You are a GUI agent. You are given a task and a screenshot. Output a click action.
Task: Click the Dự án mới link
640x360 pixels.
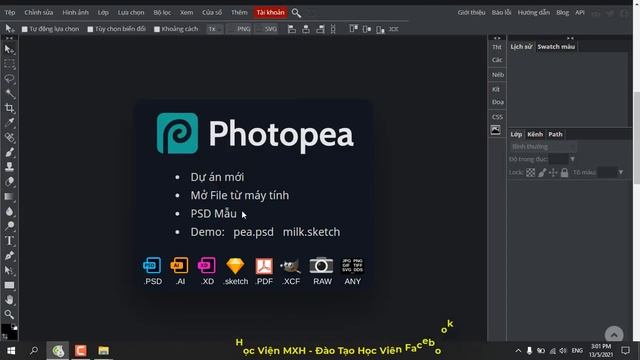(x=217, y=177)
